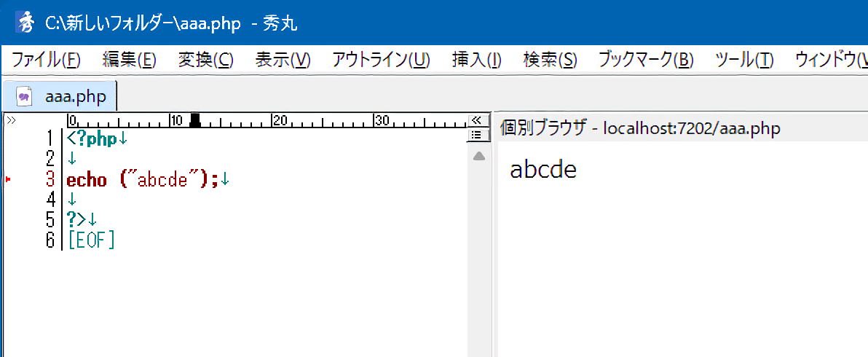Open the 変換(C) menu
This screenshot has width=868, height=357.
tap(205, 60)
